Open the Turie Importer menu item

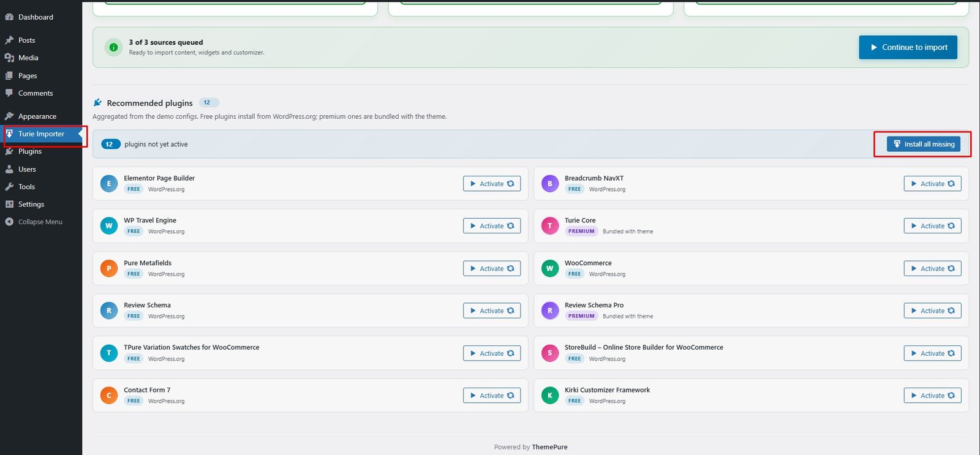tap(41, 134)
